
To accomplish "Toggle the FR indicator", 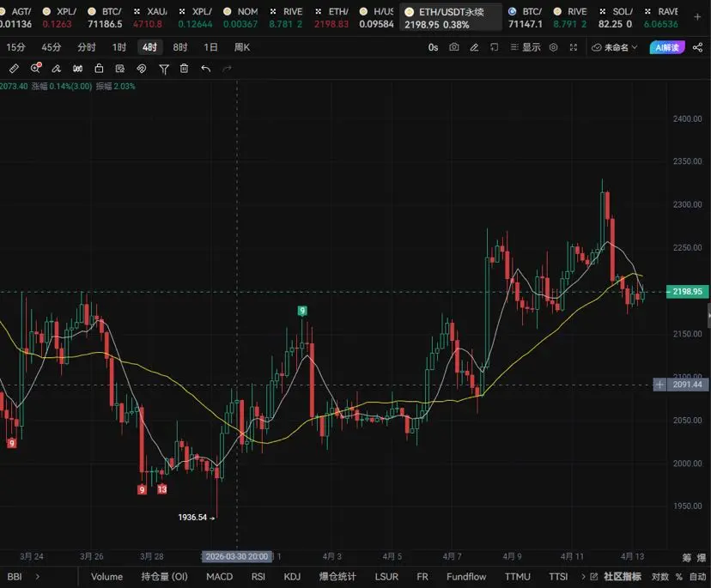I will pos(422,577).
